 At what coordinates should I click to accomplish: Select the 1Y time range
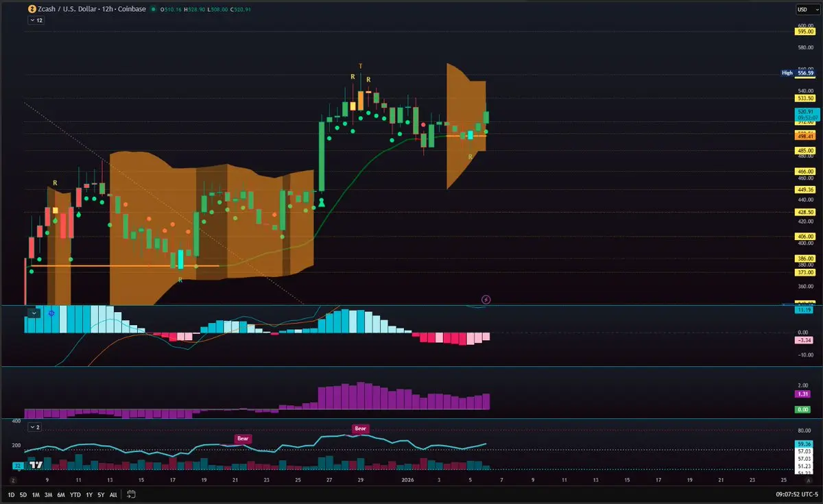coord(90,494)
